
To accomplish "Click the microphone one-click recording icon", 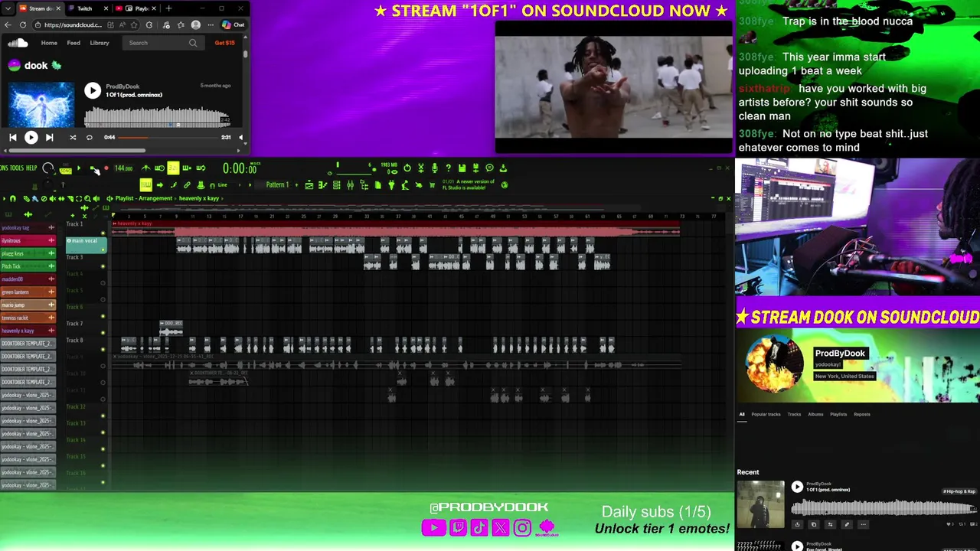I will (434, 168).
